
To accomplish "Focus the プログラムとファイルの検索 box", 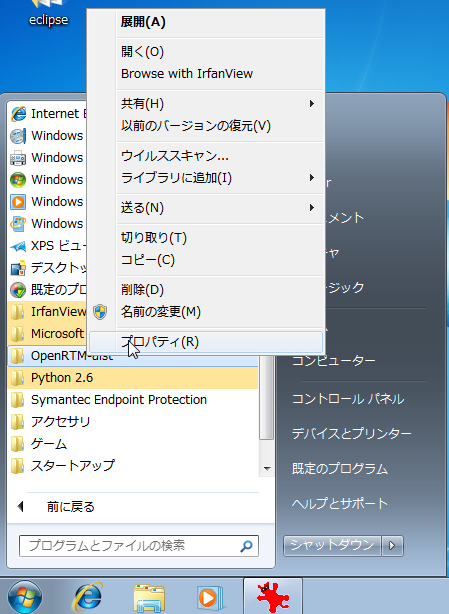I will [x=139, y=545].
